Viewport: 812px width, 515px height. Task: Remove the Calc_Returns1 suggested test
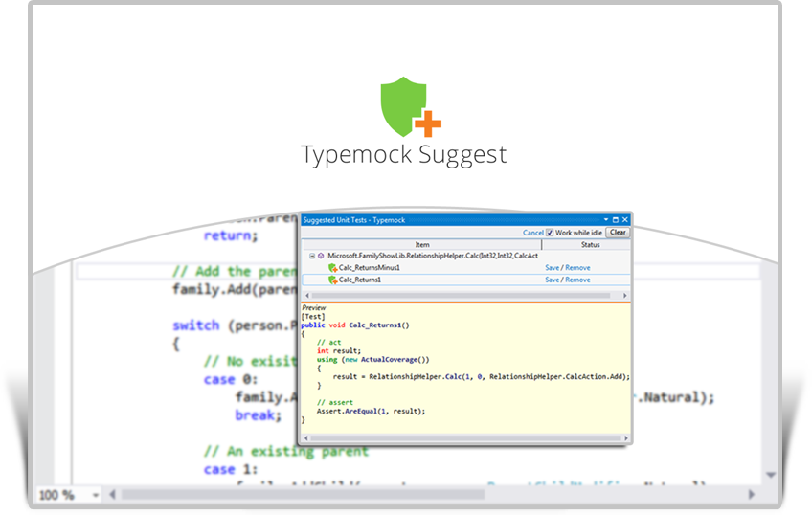coord(577,280)
